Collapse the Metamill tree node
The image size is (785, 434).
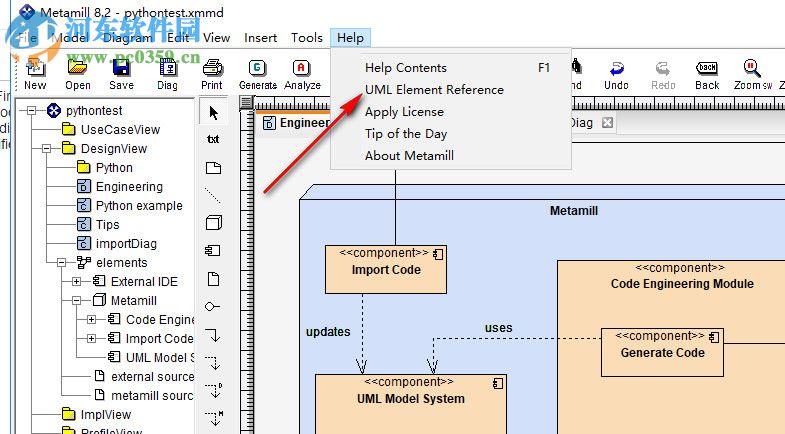click(77, 301)
